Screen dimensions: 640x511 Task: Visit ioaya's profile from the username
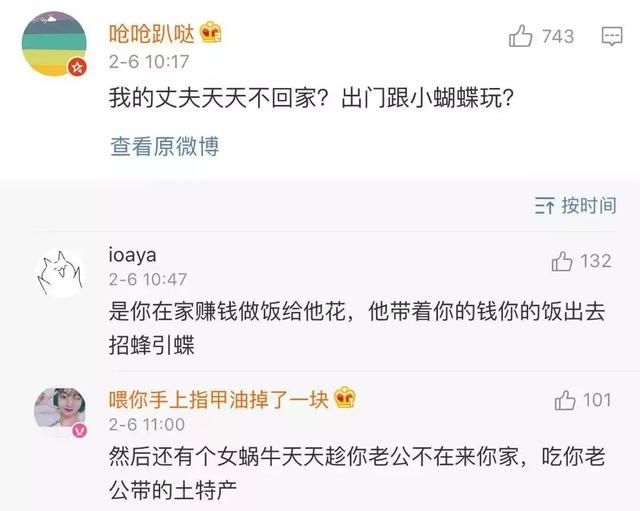[132, 253]
